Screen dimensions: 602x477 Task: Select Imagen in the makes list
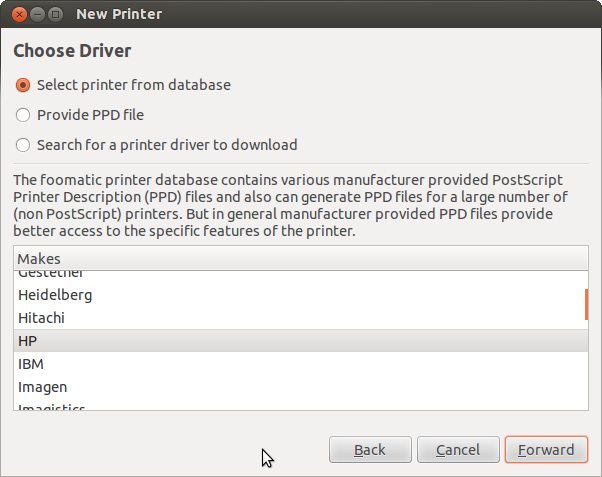pyautogui.click(x=43, y=387)
